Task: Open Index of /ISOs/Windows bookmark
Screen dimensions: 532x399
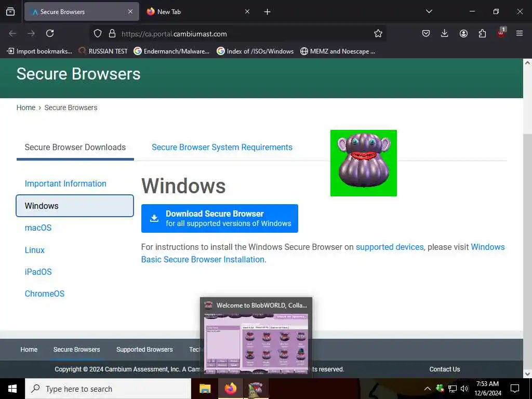Action: (256, 51)
